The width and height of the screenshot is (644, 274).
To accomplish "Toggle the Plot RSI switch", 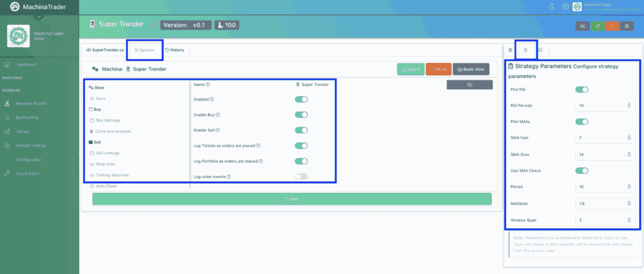I will click(x=582, y=89).
